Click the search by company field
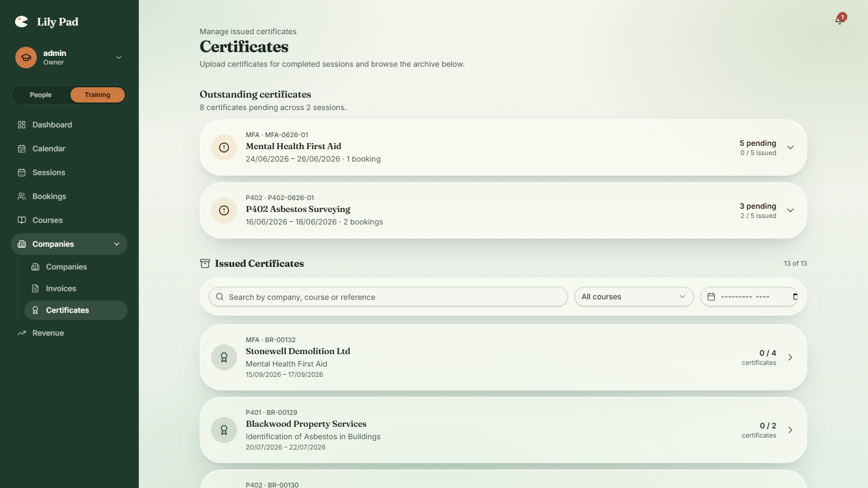The image size is (868, 488). 388,297
